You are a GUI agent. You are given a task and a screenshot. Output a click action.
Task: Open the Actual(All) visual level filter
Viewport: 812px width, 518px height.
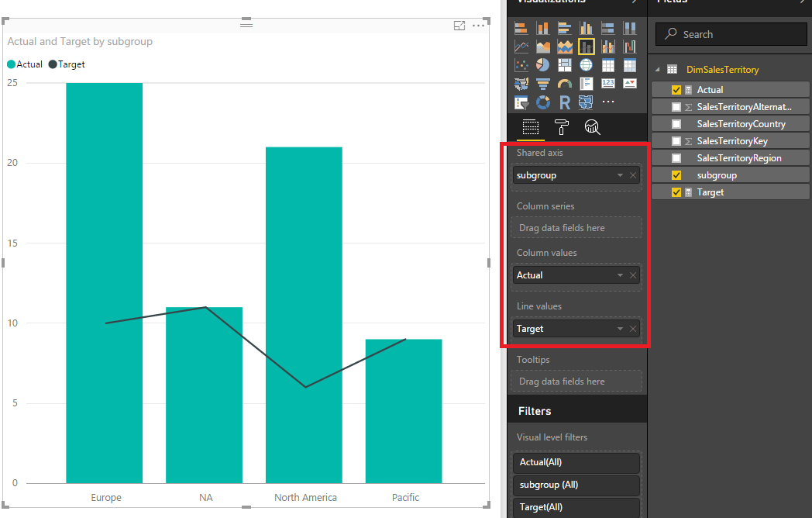tap(576, 462)
